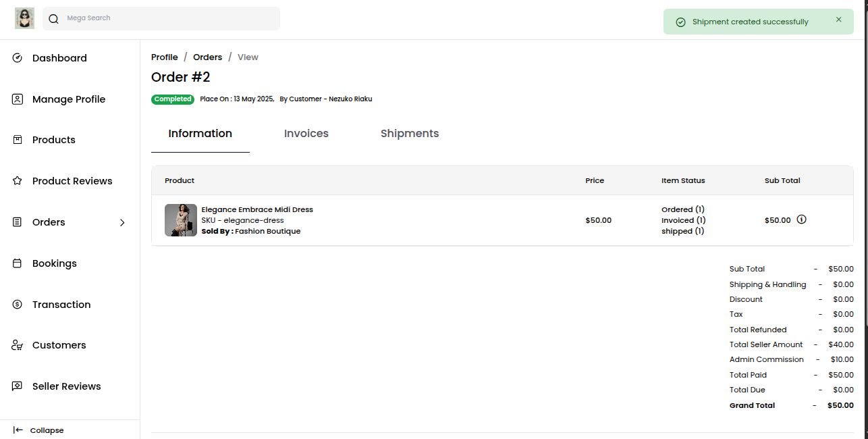Open the Dashboard from the sidebar icon

pos(17,58)
